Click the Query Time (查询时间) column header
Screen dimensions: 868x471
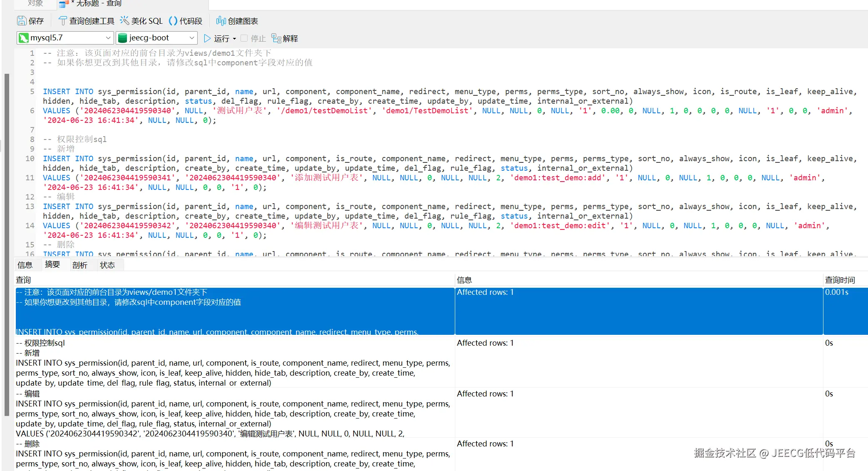point(840,280)
